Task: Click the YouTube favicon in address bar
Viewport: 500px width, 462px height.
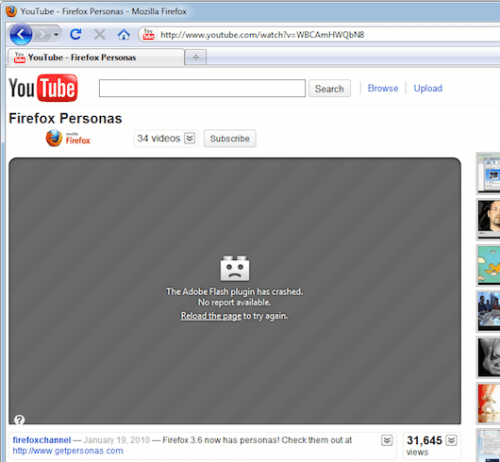Action: click(x=148, y=34)
